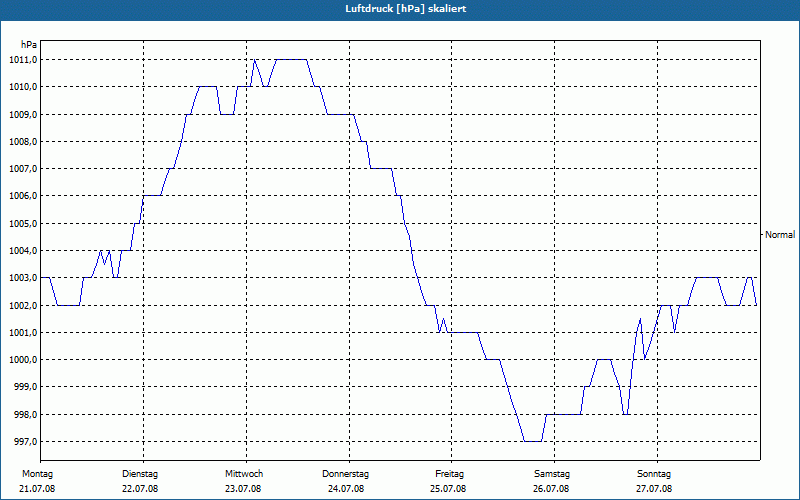Click the date 26.07.08
Image resolution: width=800 pixels, height=500 pixels.
(551, 489)
